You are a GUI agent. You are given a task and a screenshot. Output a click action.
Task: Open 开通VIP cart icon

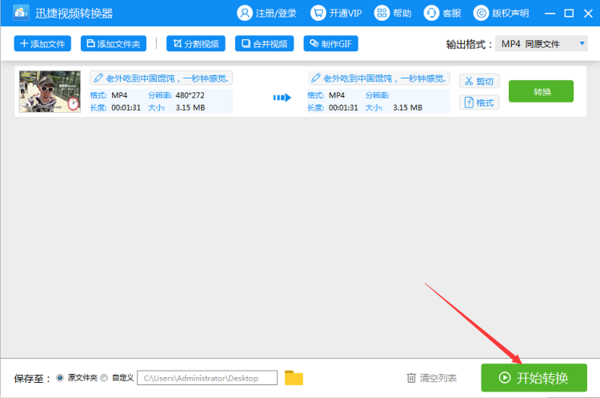(318, 13)
